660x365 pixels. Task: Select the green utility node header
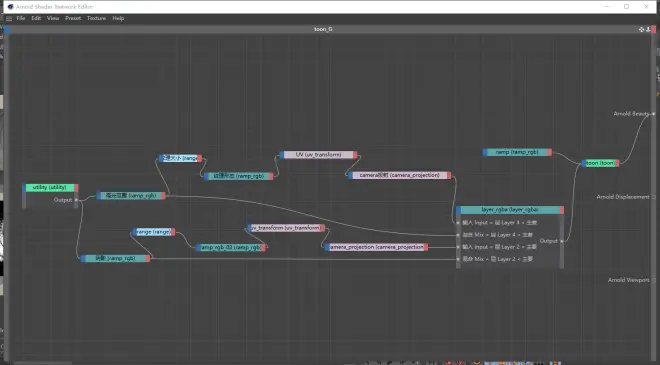click(x=50, y=187)
